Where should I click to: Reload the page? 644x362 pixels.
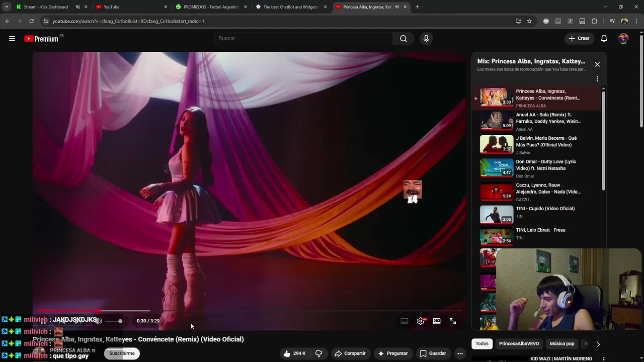pyautogui.click(x=31, y=21)
